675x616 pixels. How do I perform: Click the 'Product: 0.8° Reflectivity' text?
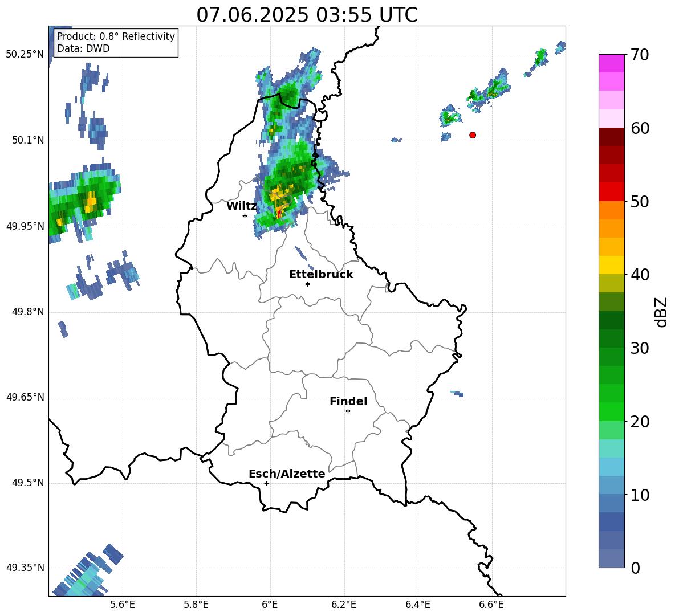click(x=116, y=36)
